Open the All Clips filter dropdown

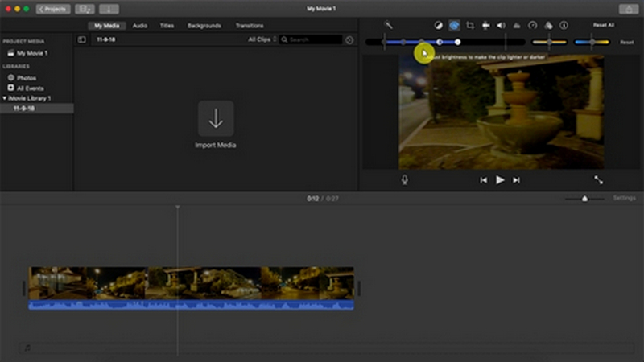262,39
